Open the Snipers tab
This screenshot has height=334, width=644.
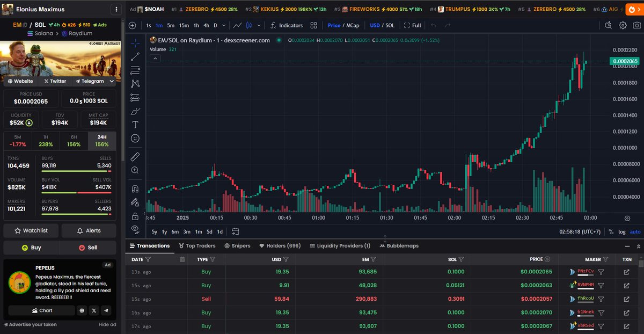[x=237, y=245]
